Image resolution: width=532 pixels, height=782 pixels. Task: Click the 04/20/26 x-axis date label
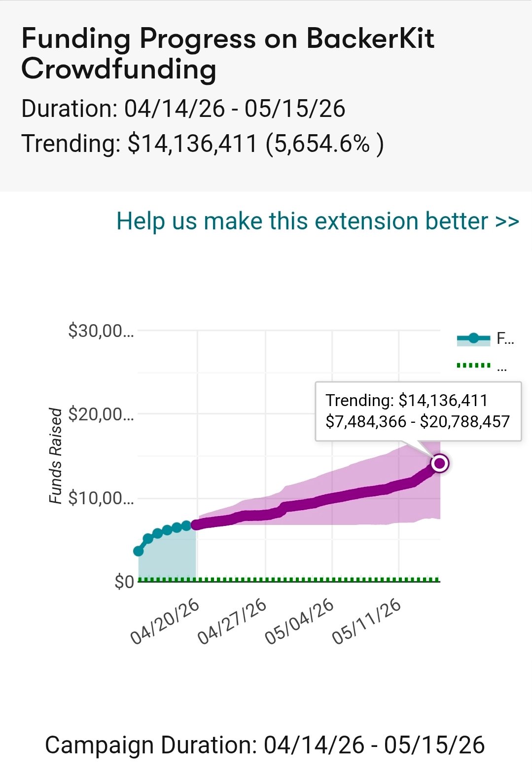pos(165,622)
